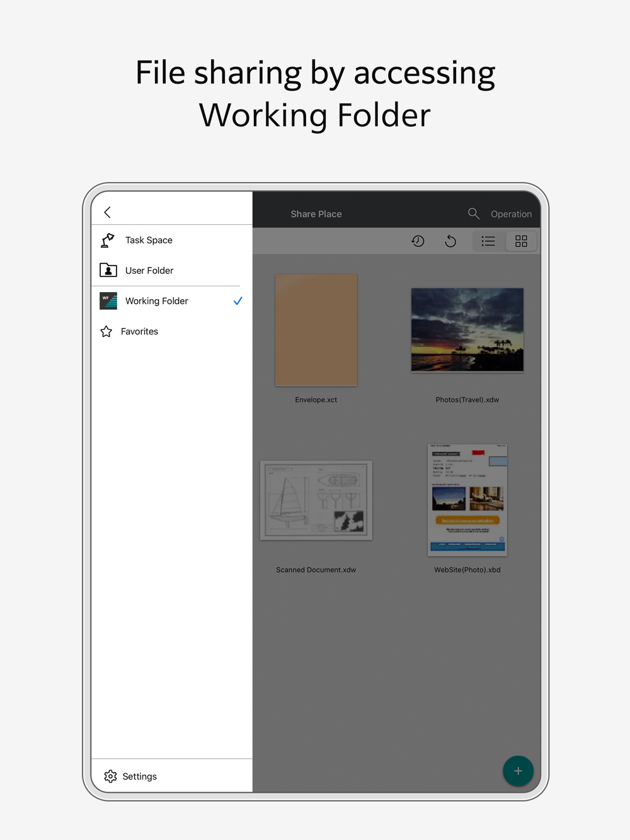Tap the back chevron in the sidebar
Screen dimensions: 630x840
[108, 212]
